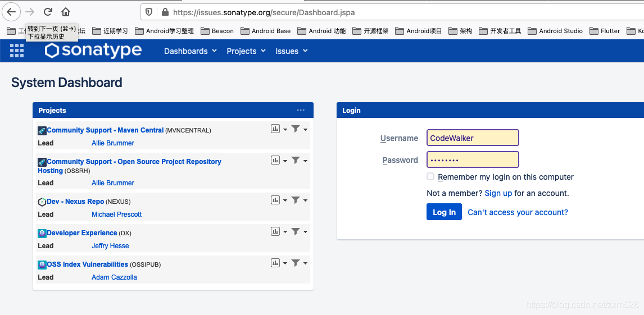Image resolution: width=644 pixels, height=315 pixels.
Task: Expand reports arrow for Developer Experience
Action: click(x=285, y=232)
